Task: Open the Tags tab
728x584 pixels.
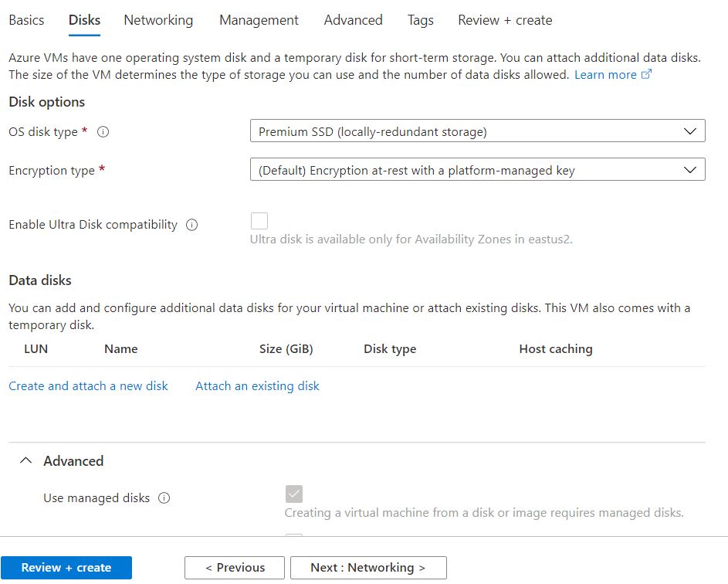Action: (420, 20)
